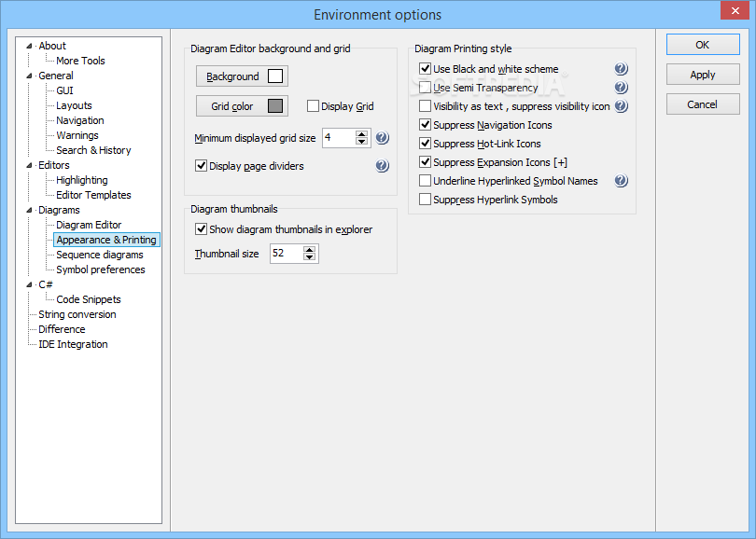Open the Layouts settings page
This screenshot has width=756, height=539.
click(x=74, y=105)
